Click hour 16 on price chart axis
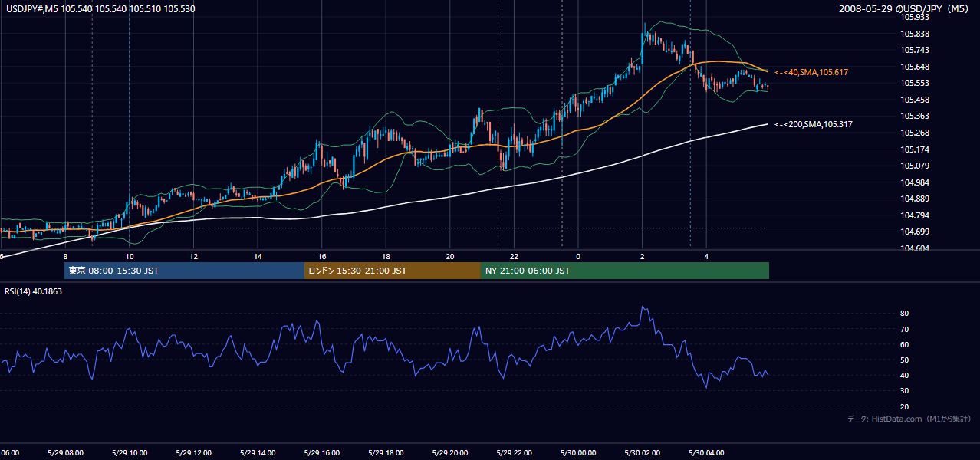Viewport: 980px width, 460px height. pyautogui.click(x=322, y=256)
